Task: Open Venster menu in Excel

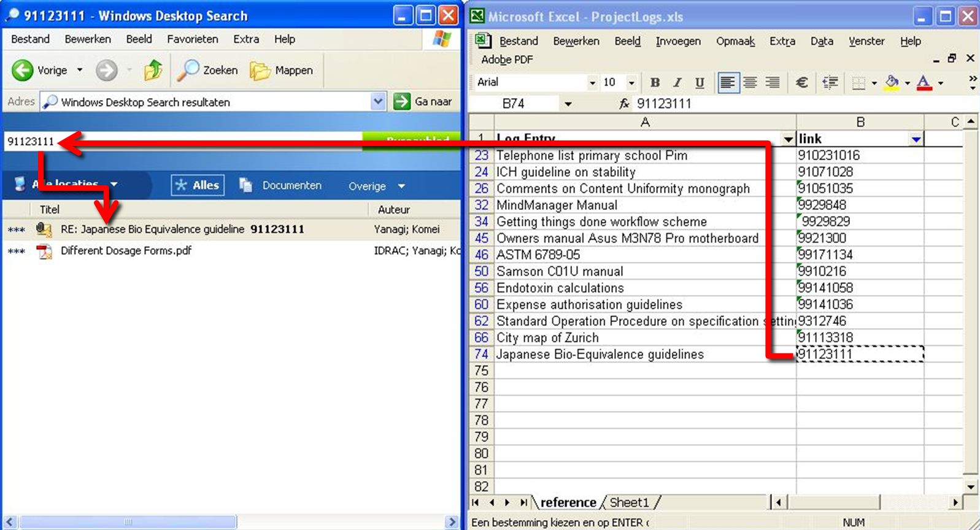Action: coord(866,41)
